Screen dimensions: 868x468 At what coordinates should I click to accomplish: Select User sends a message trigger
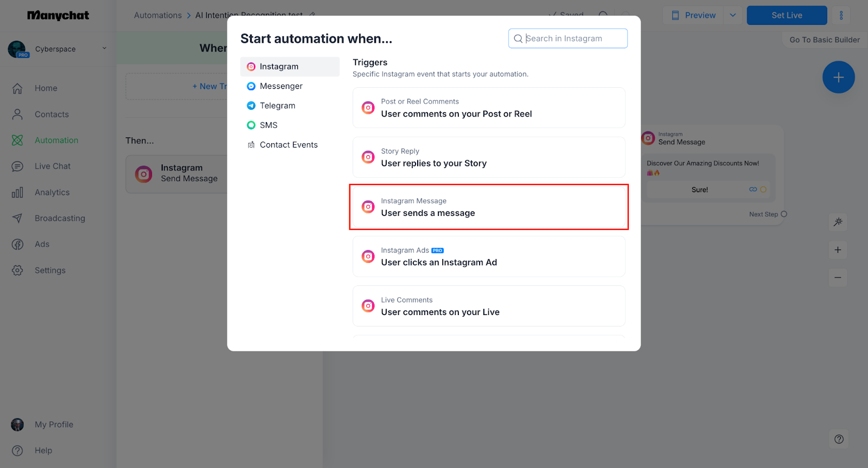489,207
